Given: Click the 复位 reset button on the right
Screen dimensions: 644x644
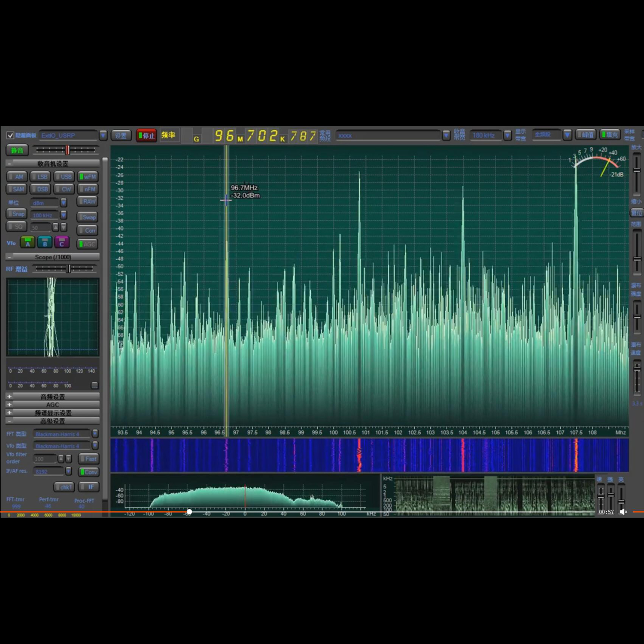Looking at the screenshot, I should tap(636, 213).
